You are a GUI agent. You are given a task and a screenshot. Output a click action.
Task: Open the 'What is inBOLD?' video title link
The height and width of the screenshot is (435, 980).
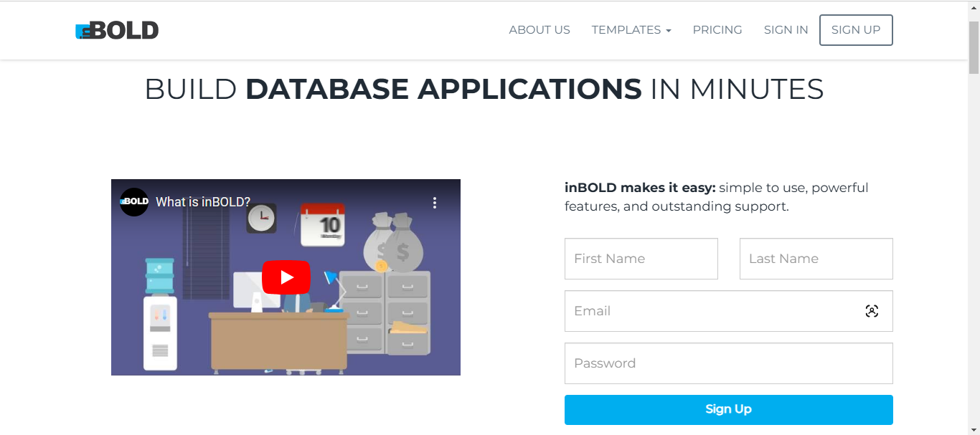[x=203, y=202]
